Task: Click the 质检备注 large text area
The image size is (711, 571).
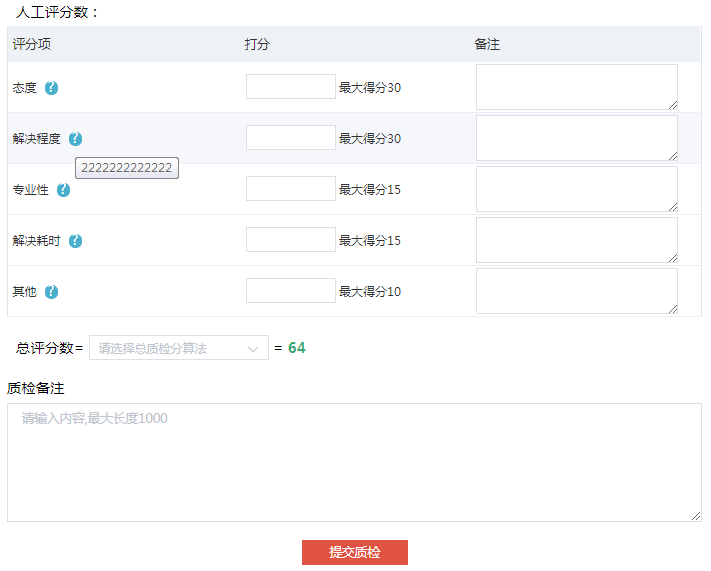Action: [x=354, y=462]
